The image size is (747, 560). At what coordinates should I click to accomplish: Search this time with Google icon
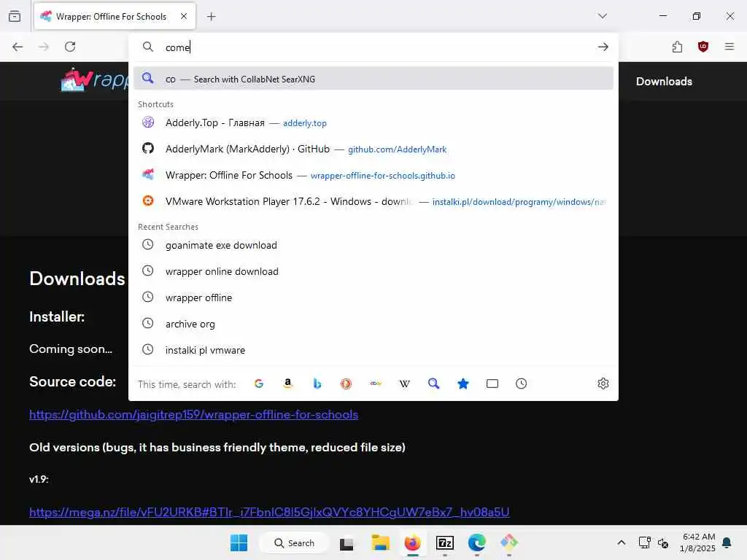[259, 384]
